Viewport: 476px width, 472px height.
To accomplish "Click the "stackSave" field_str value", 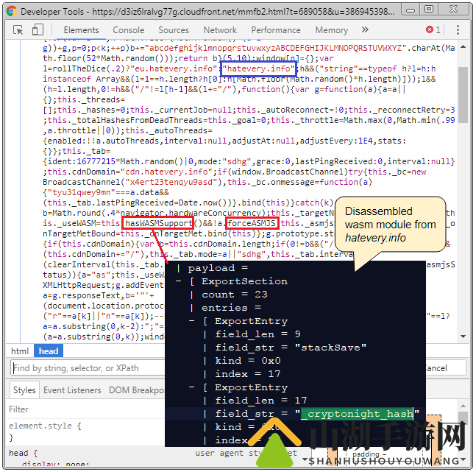I will [x=330, y=347].
